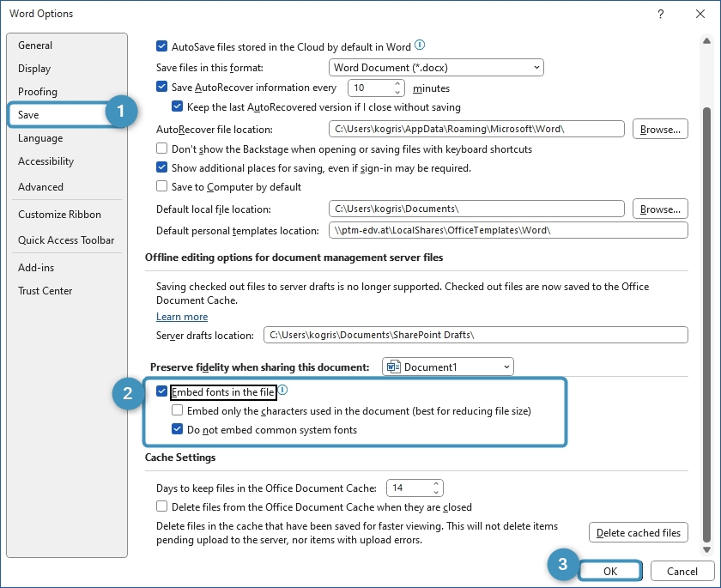
Task: Click the Help question mark icon
Action: pyautogui.click(x=660, y=14)
